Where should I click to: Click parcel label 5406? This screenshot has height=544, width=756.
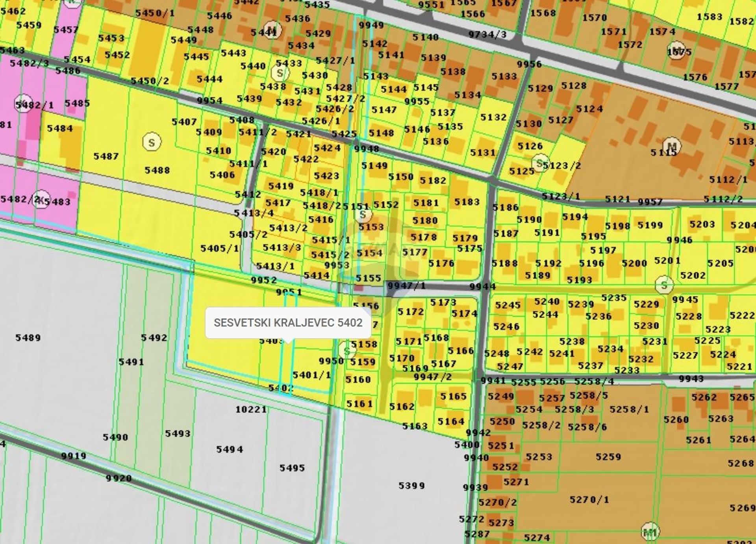(x=222, y=175)
